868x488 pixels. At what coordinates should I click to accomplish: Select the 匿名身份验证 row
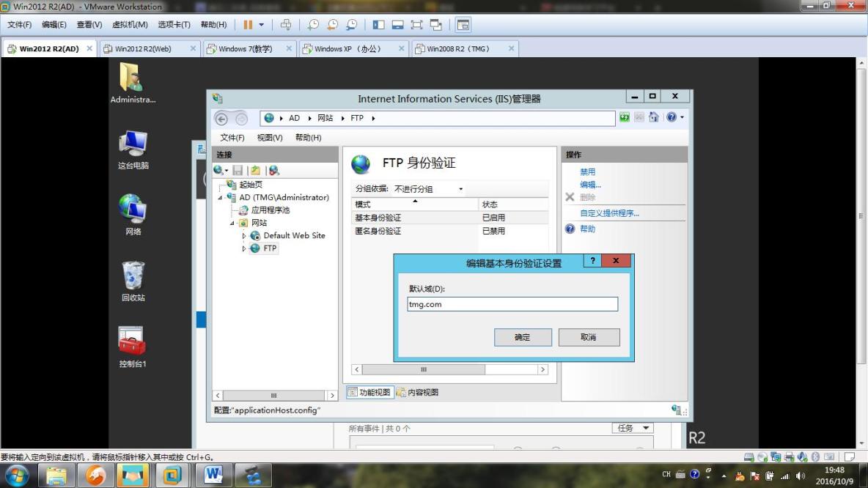pyautogui.click(x=450, y=232)
